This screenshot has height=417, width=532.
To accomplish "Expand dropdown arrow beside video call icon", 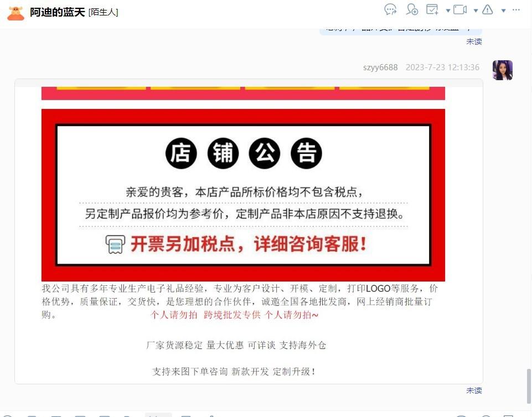I will [x=476, y=11].
